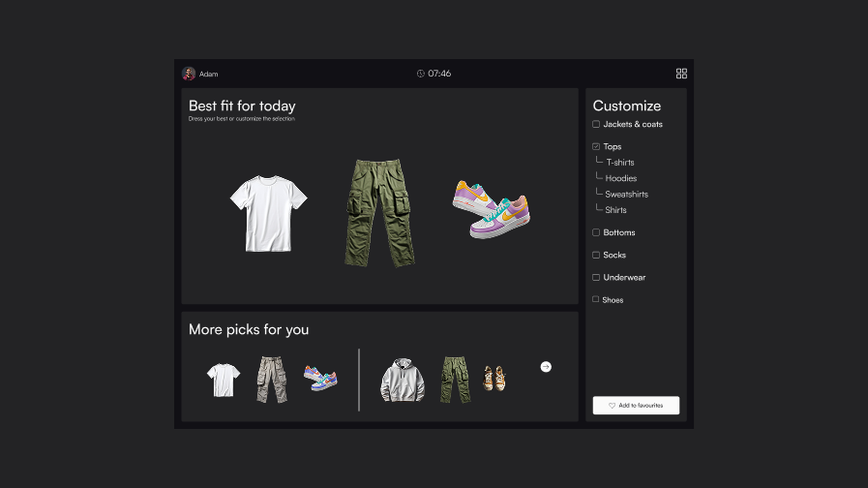The image size is (868, 488).
Task: Click the next arrow in More picks
Action: tap(546, 367)
